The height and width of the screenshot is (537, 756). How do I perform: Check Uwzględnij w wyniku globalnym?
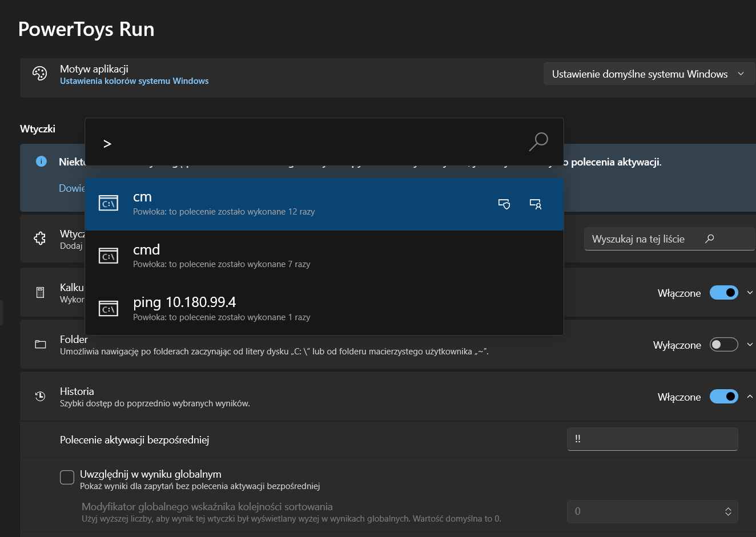pos(67,477)
